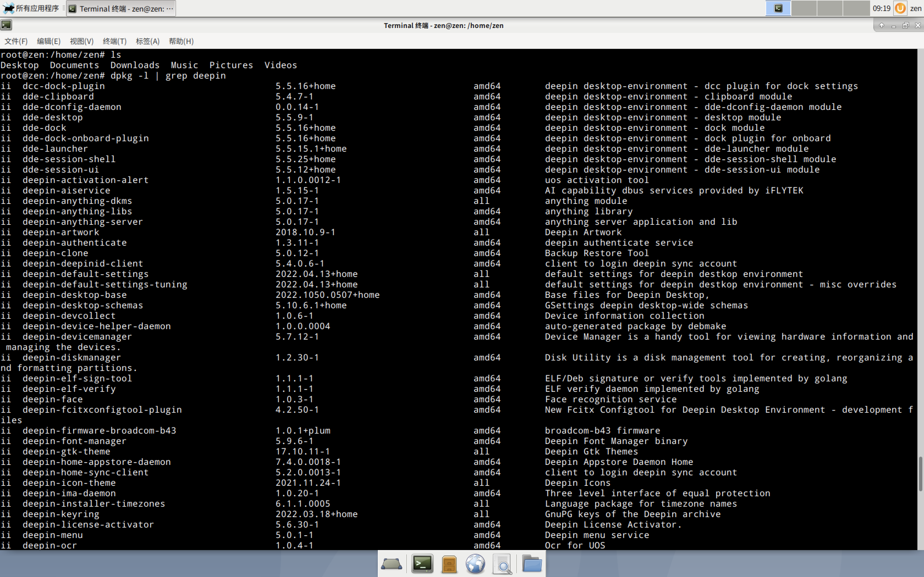
Task: Switch to the second workspace
Action: click(804, 9)
